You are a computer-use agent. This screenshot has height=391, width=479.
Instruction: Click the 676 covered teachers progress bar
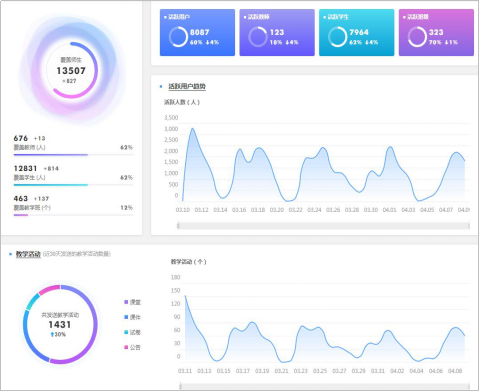coord(73,155)
